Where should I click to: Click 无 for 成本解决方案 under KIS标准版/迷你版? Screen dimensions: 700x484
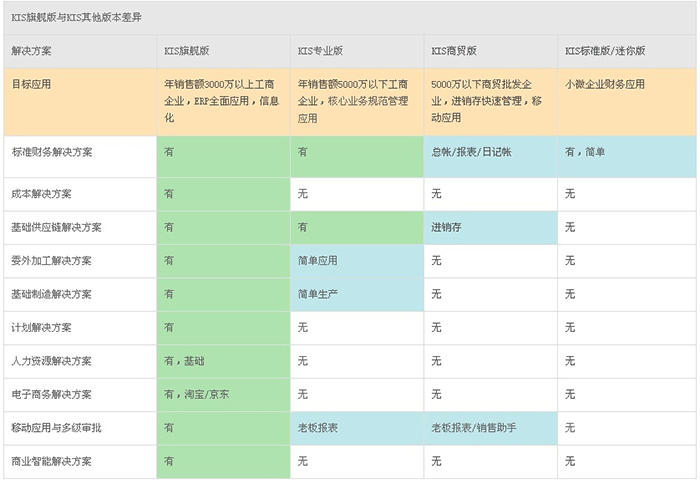coord(570,194)
